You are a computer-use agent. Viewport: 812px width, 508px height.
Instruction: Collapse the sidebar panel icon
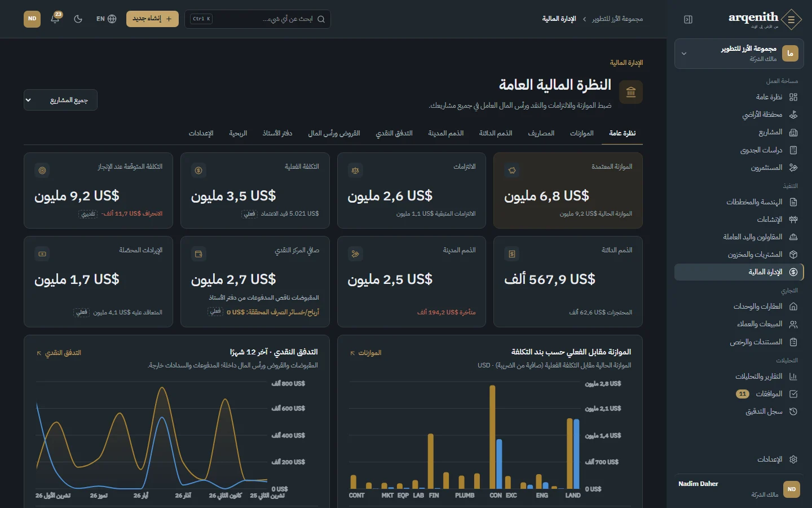pos(688,19)
